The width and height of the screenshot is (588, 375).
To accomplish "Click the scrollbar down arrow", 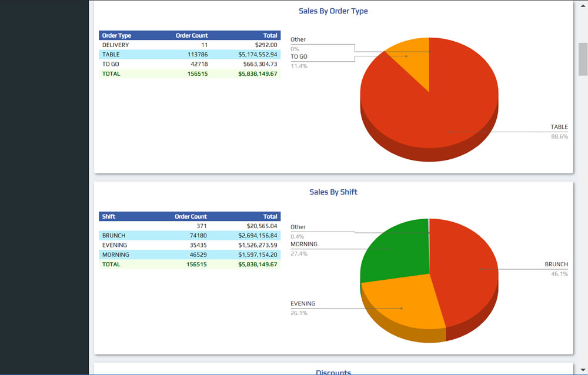I will pos(583,370).
